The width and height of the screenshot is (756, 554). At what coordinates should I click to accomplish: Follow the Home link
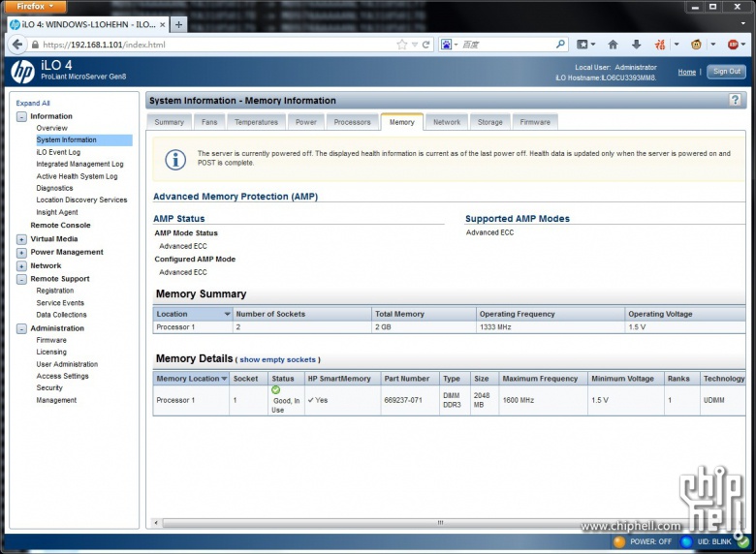(686, 72)
